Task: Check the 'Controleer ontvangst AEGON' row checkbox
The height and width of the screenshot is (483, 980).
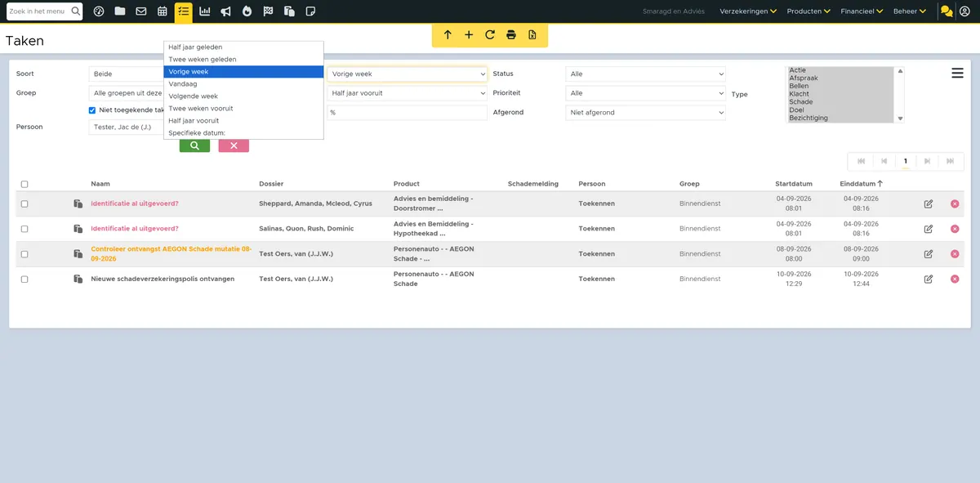Action: click(24, 254)
